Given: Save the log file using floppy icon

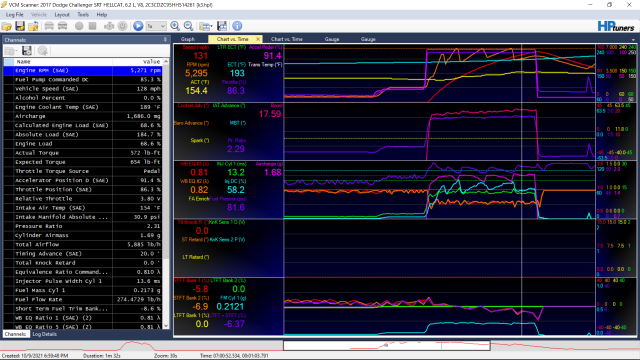Looking at the screenshot, I should coord(20,26).
